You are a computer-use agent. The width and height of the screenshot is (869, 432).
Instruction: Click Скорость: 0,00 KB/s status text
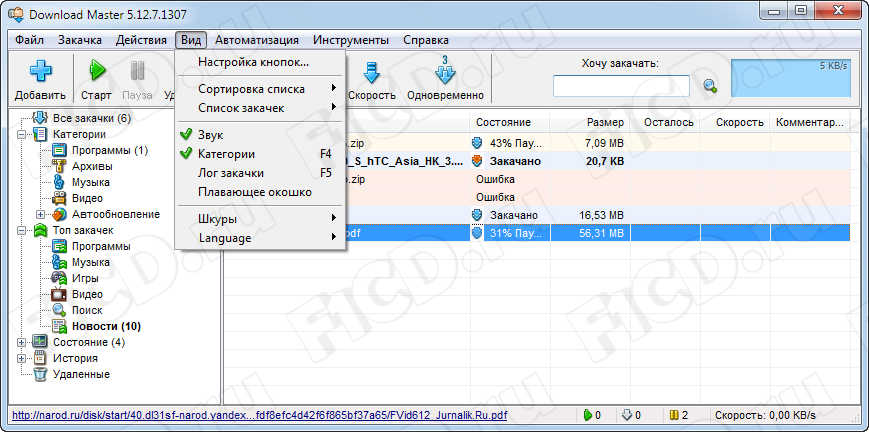click(x=765, y=415)
